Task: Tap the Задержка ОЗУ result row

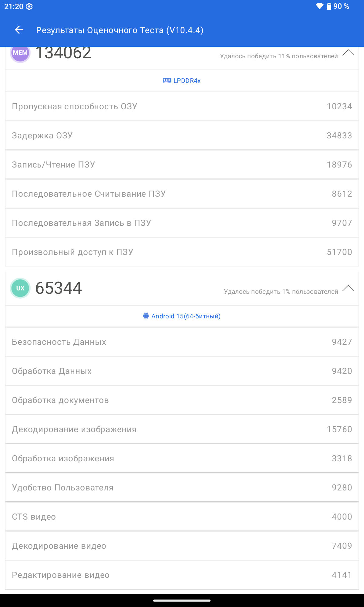Action: coord(182,136)
